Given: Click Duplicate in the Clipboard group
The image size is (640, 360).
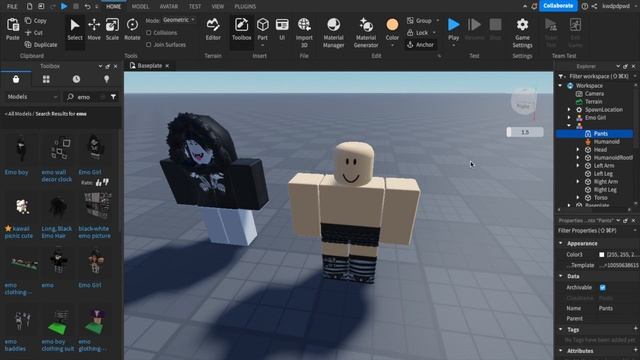Looking at the screenshot, I should point(41,44).
